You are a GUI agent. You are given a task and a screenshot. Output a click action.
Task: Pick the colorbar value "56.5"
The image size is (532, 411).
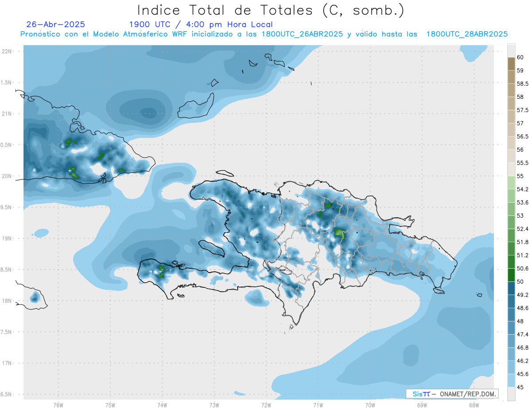[522, 137]
